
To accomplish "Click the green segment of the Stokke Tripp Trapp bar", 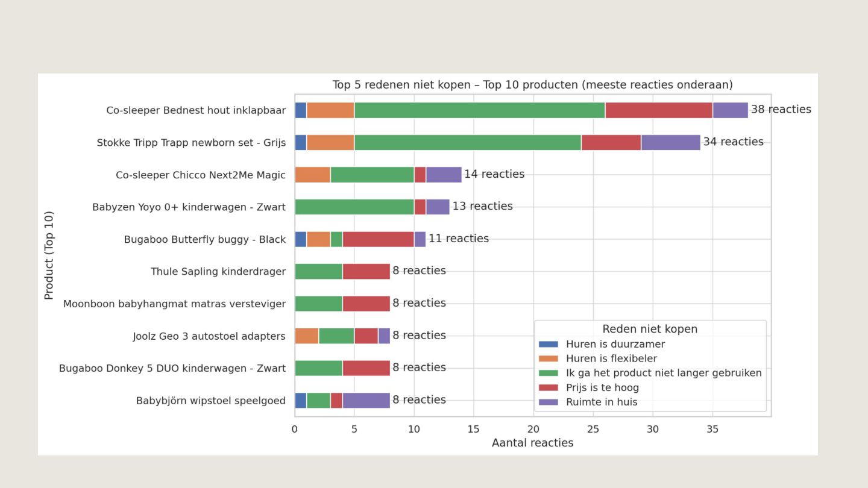I will point(468,143).
